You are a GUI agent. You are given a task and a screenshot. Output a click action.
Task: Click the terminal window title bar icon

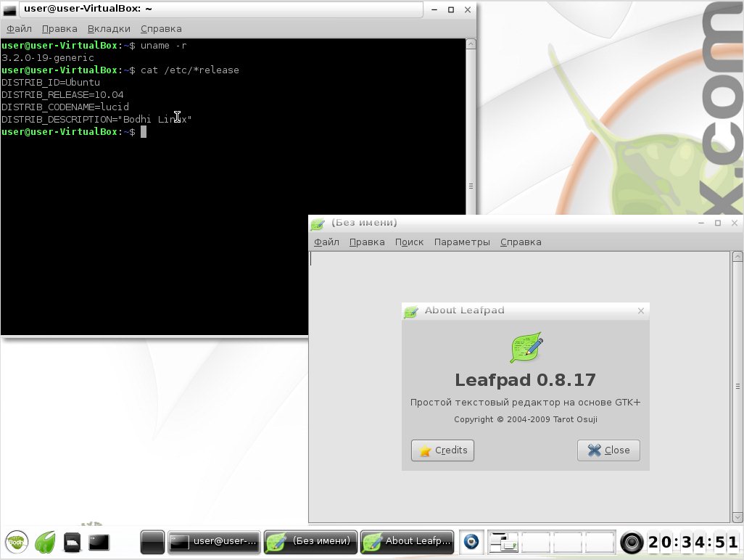11,10
